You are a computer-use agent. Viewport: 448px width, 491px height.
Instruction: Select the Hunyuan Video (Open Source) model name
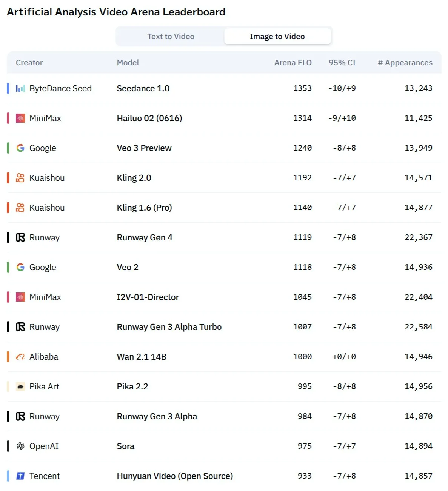point(175,476)
